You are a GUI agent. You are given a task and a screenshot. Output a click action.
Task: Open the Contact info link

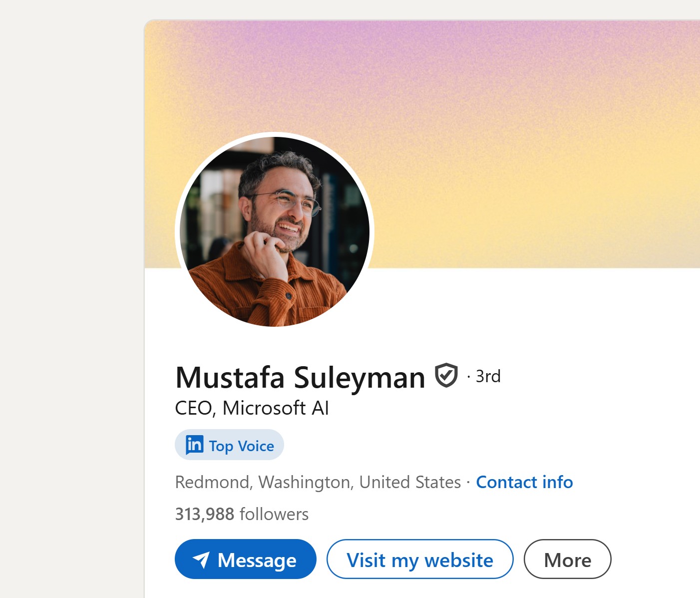tap(524, 482)
